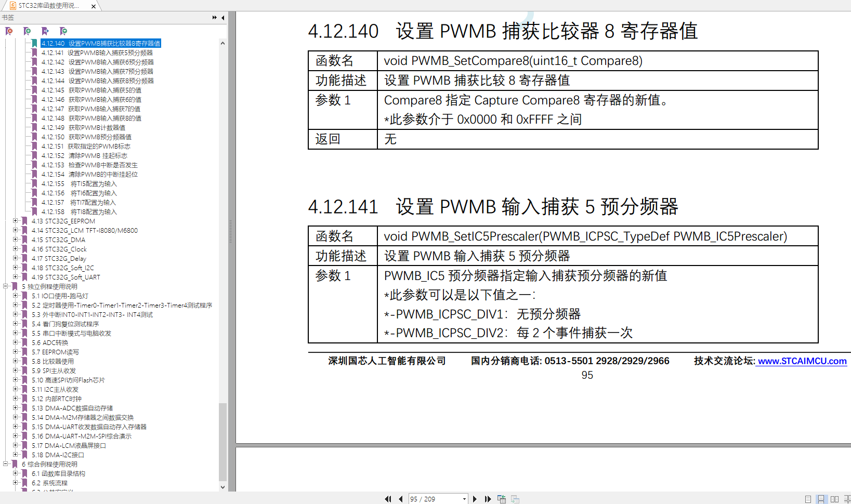The height and width of the screenshot is (504, 851).
Task: Expand the 5.7 EEPROM读写 bookmark node
Action: point(15,352)
